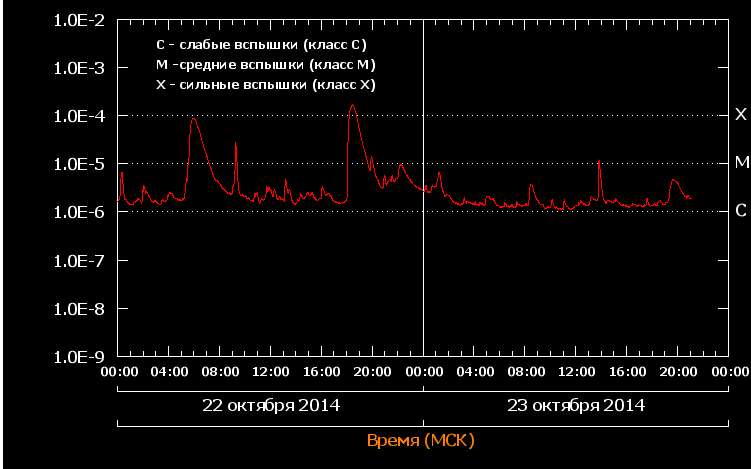Click the X class marker beside the chart

point(740,114)
